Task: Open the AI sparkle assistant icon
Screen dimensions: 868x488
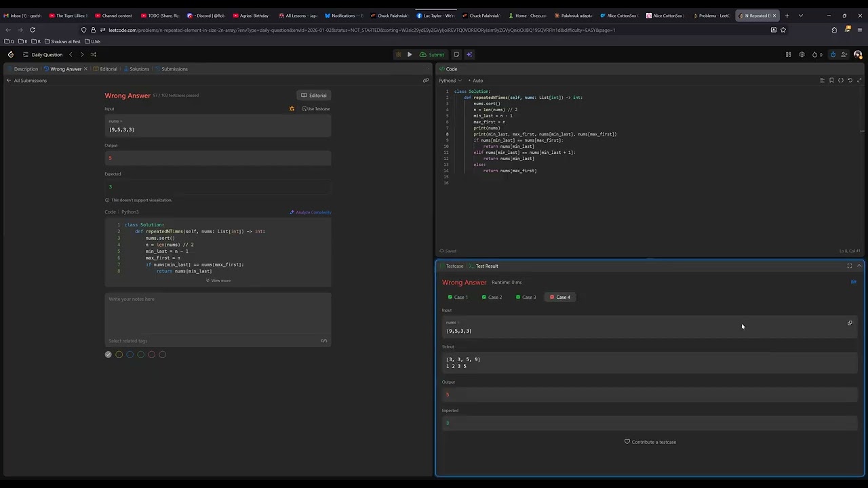Action: (469, 55)
